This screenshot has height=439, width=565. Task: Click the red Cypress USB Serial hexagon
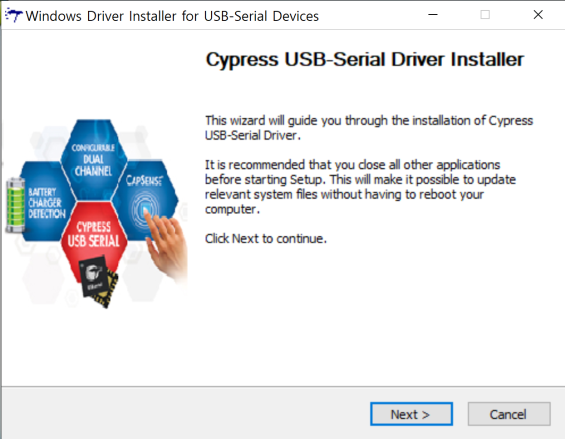click(x=94, y=238)
